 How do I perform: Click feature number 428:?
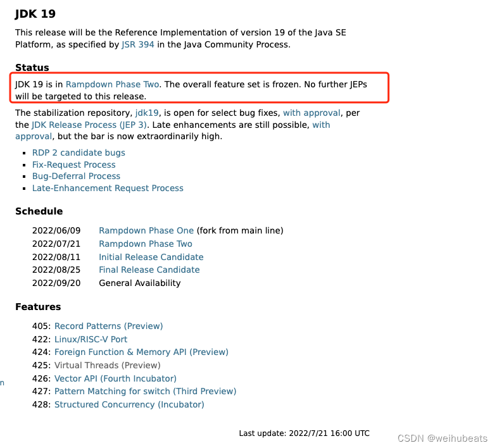click(42, 404)
